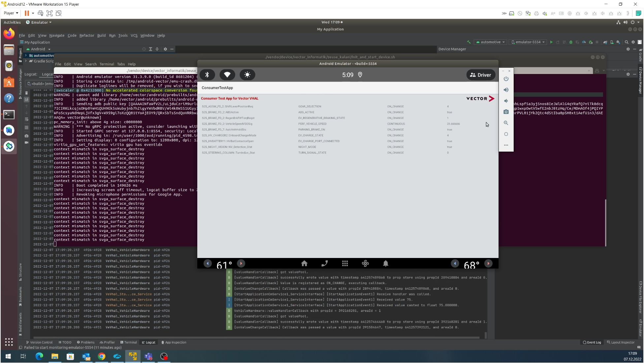Click the Sync project with Gradle icon
The height and width of the screenshot is (364, 644).
(605, 42)
